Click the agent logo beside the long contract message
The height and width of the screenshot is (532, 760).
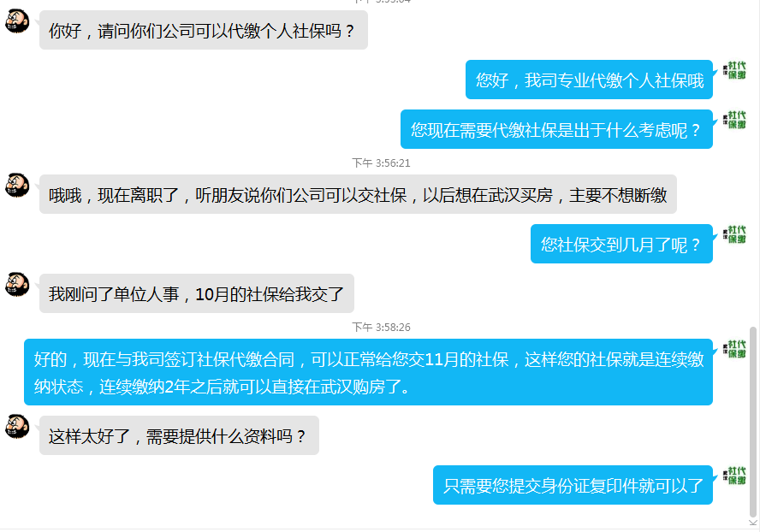point(734,349)
